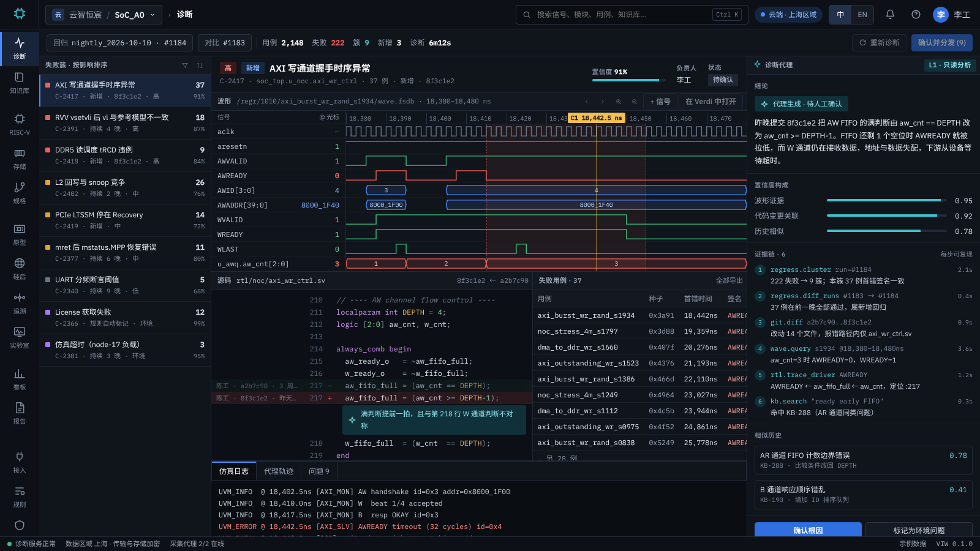The height and width of the screenshot is (551, 980).
Task: Focus the search signals and modules field
Action: (631, 15)
